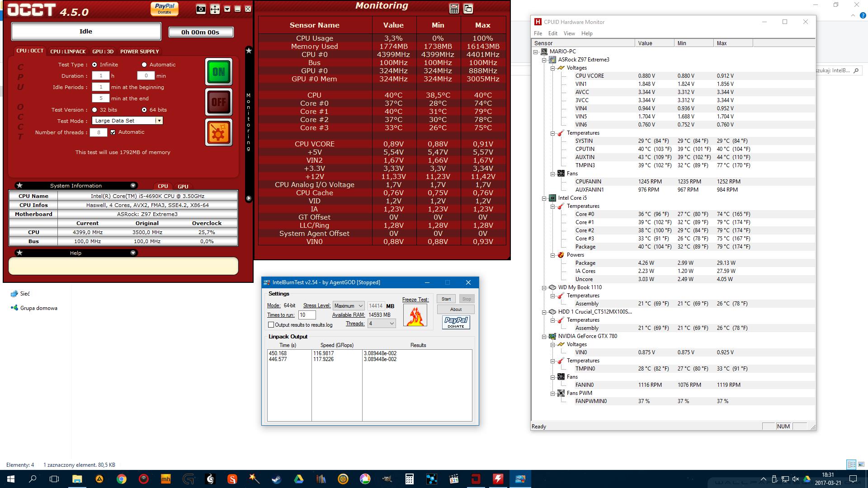
Task: Choose the 32 bits test version
Action: coord(94,110)
